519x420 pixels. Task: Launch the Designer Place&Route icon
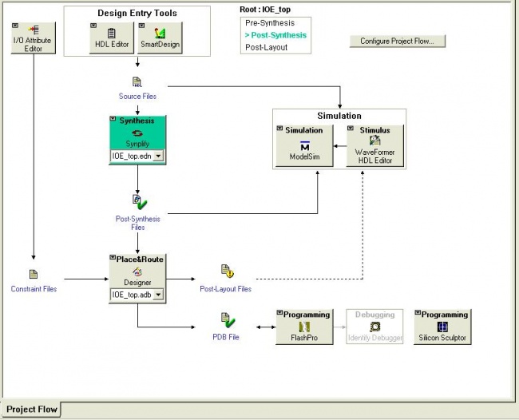pos(137,272)
